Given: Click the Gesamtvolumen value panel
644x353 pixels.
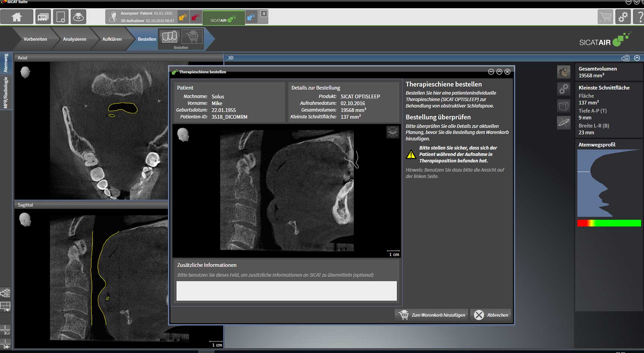Looking at the screenshot, I should pos(609,72).
